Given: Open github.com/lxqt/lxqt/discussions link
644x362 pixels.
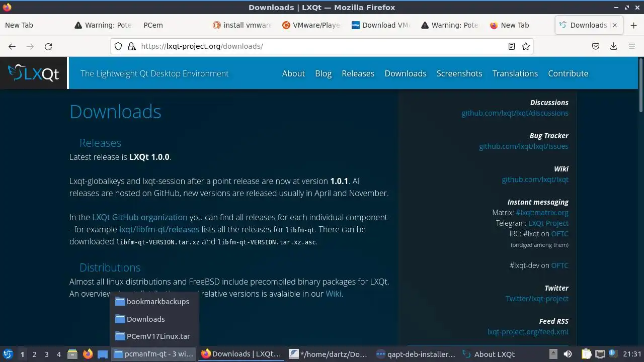Looking at the screenshot, I should [x=515, y=113].
